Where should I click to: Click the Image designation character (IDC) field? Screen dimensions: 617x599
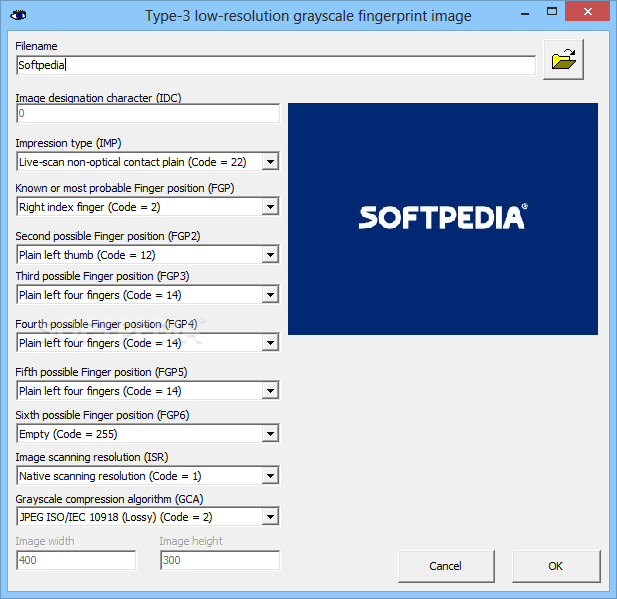(148, 113)
